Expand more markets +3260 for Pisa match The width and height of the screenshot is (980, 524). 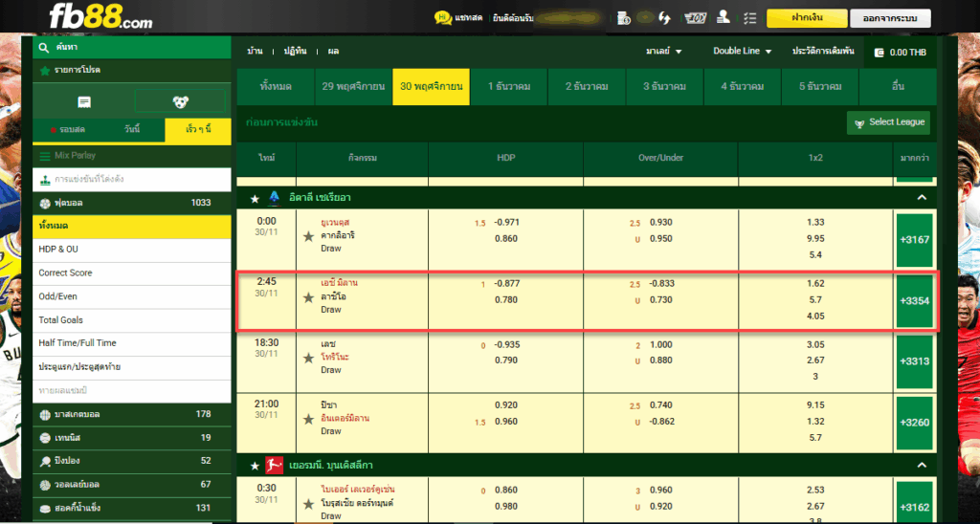[x=915, y=423]
